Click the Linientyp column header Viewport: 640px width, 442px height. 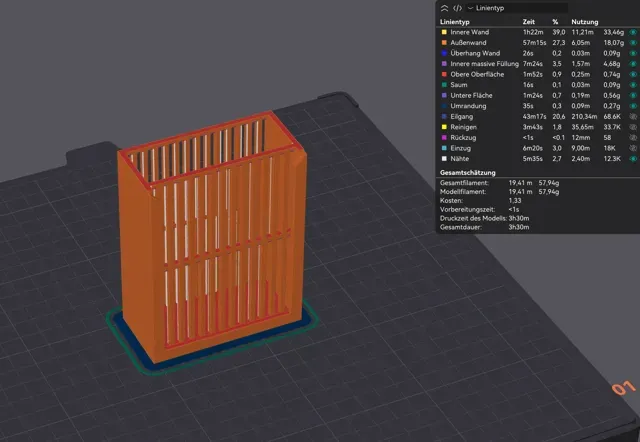tap(454, 22)
